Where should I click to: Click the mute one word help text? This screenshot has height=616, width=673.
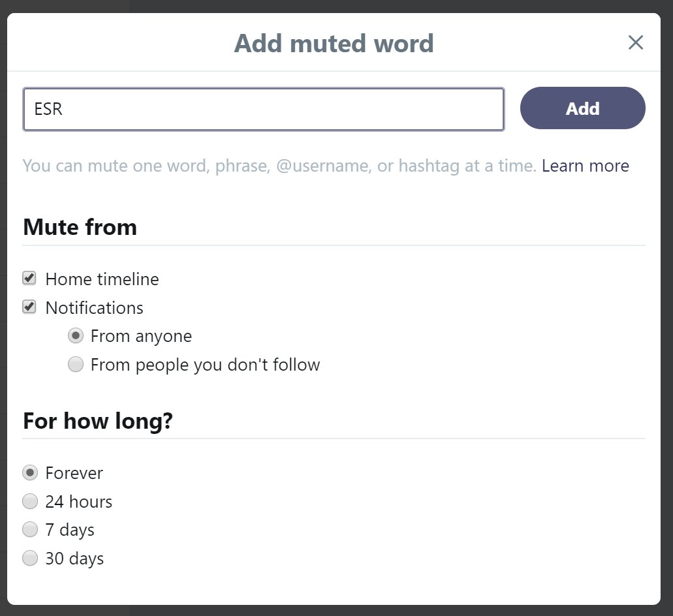click(279, 166)
